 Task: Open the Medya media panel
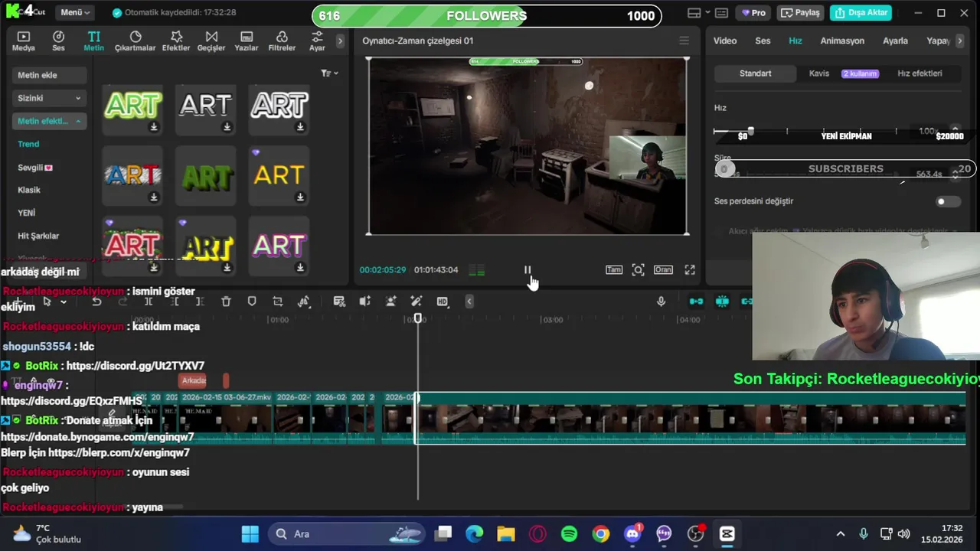click(23, 41)
